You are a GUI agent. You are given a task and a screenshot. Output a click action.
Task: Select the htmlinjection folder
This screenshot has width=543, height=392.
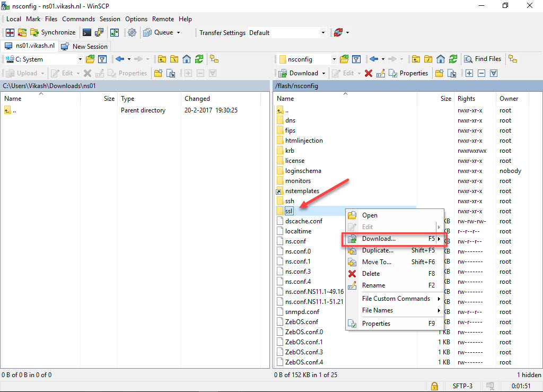[304, 141]
